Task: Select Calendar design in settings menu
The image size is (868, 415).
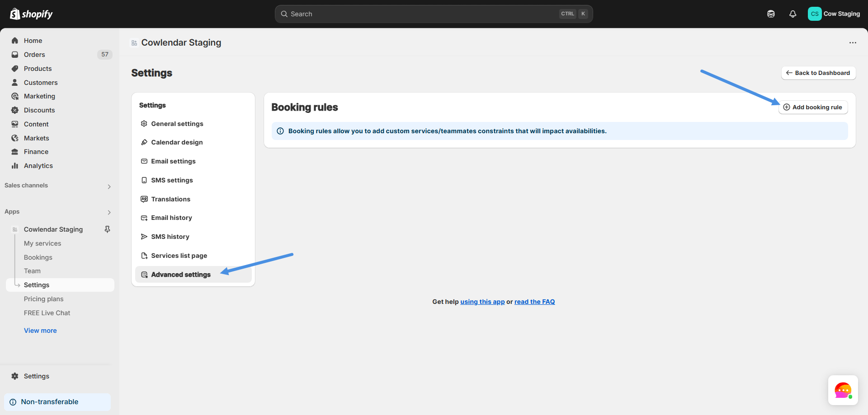Action: 177,142
